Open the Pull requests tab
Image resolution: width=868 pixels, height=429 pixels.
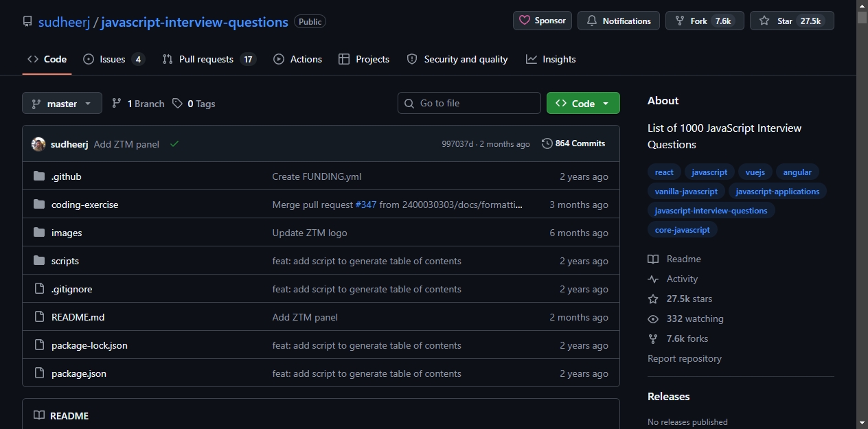(209, 59)
